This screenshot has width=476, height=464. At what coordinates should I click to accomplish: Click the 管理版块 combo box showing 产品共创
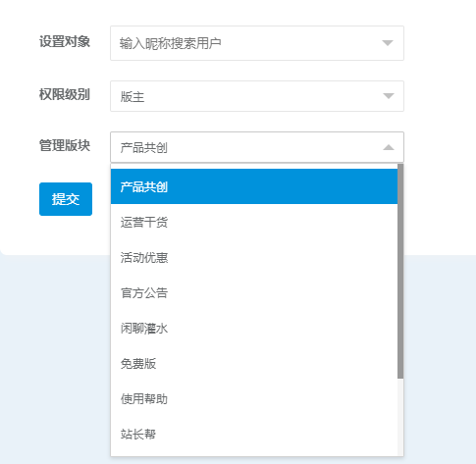click(257, 147)
